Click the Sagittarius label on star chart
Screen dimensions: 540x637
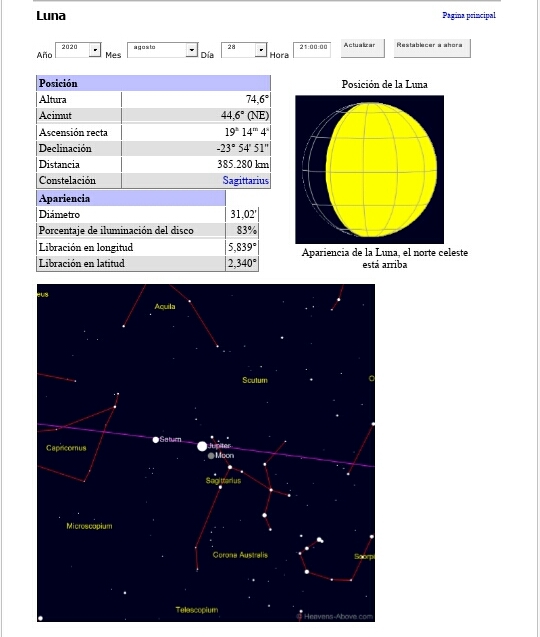pyautogui.click(x=223, y=481)
